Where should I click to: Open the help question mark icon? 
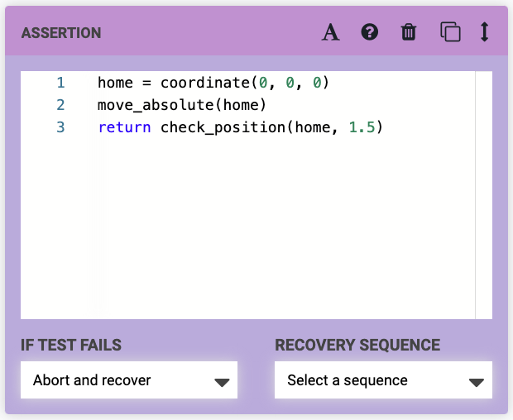pos(370,32)
